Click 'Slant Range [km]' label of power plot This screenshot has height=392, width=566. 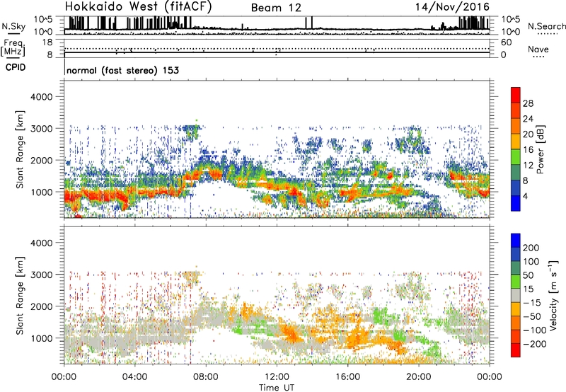pos(20,149)
